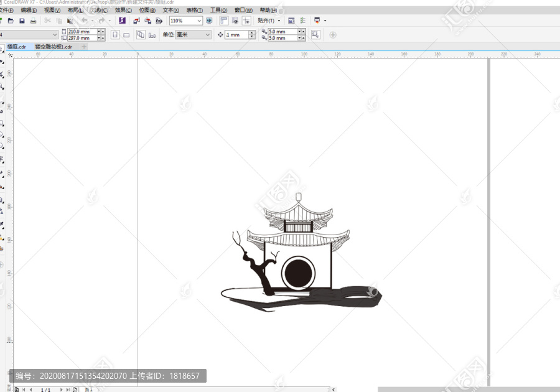Click the page width field 210.0 mm

(82, 31)
